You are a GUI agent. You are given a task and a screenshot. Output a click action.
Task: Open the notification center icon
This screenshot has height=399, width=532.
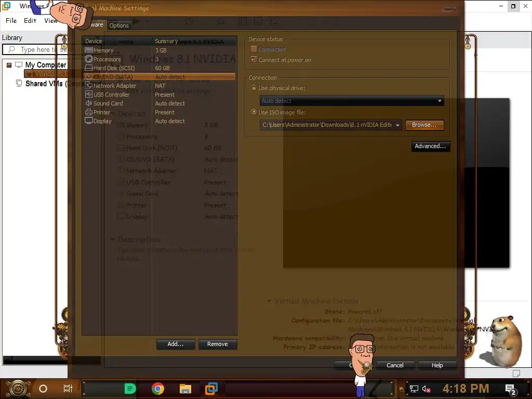[510, 390]
